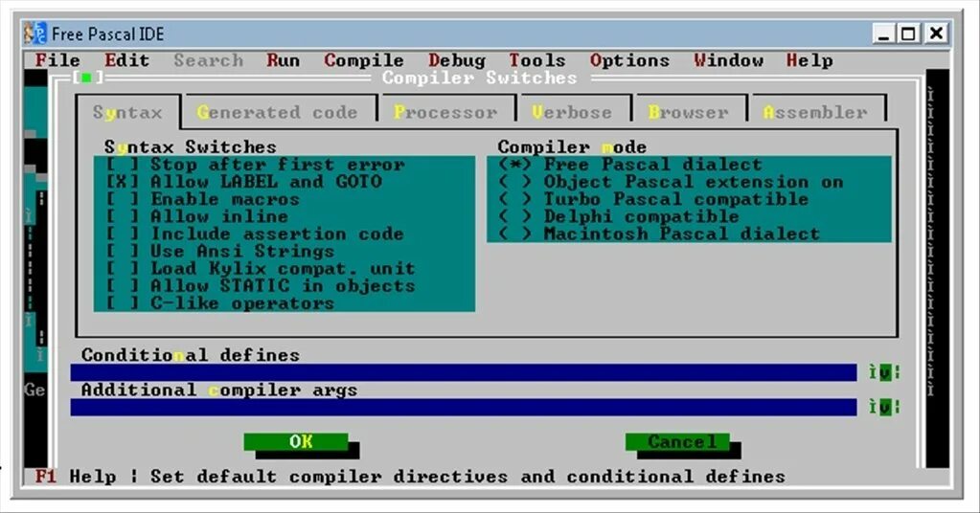Click F1 Help in the status bar
Screen dimensions: 980x513
(x=75, y=477)
